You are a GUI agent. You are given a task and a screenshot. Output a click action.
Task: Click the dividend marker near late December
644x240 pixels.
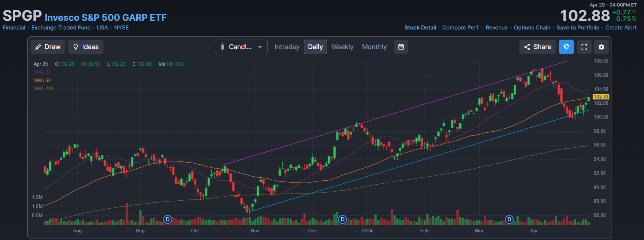pos(342,219)
